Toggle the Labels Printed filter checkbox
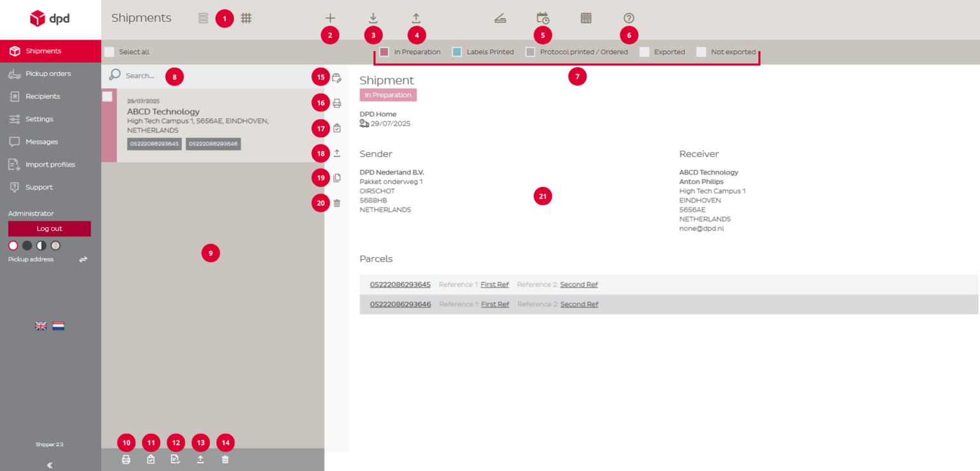The width and height of the screenshot is (980, 471). click(457, 52)
